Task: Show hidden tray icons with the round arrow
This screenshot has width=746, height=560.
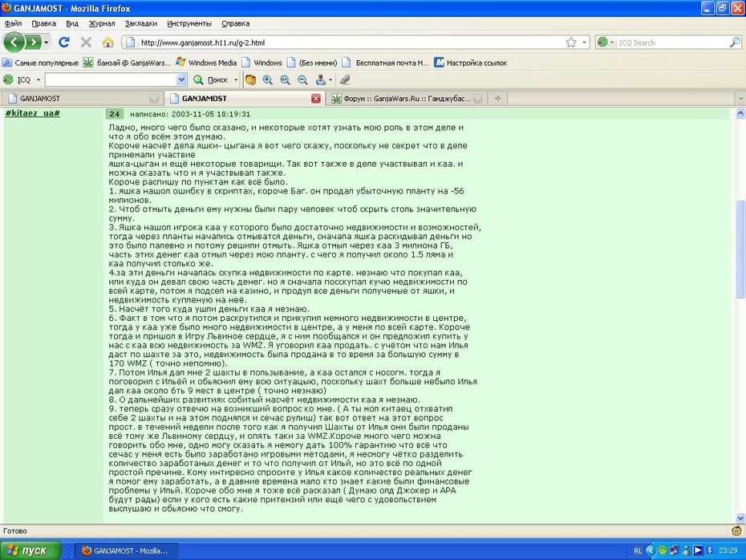Action: click(651, 550)
